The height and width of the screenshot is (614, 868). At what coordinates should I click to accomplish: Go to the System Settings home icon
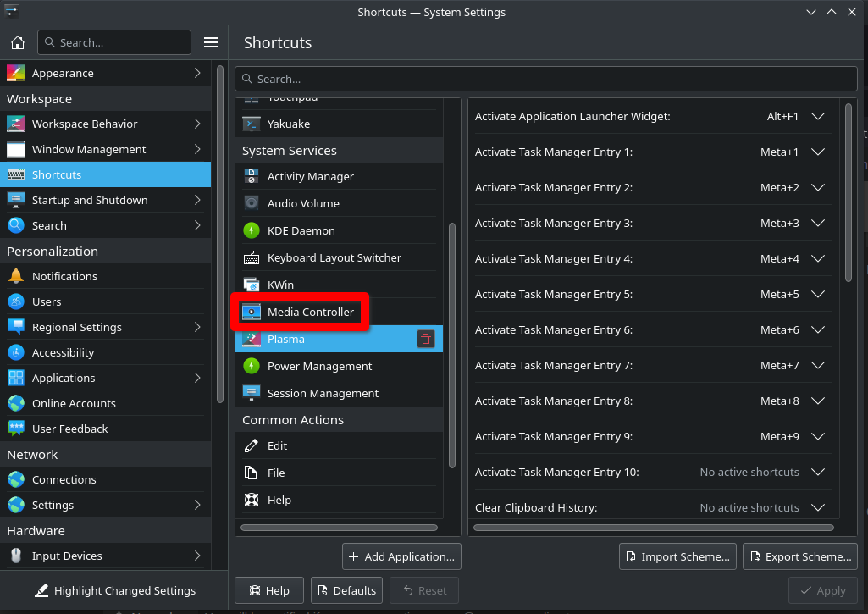pos(18,42)
